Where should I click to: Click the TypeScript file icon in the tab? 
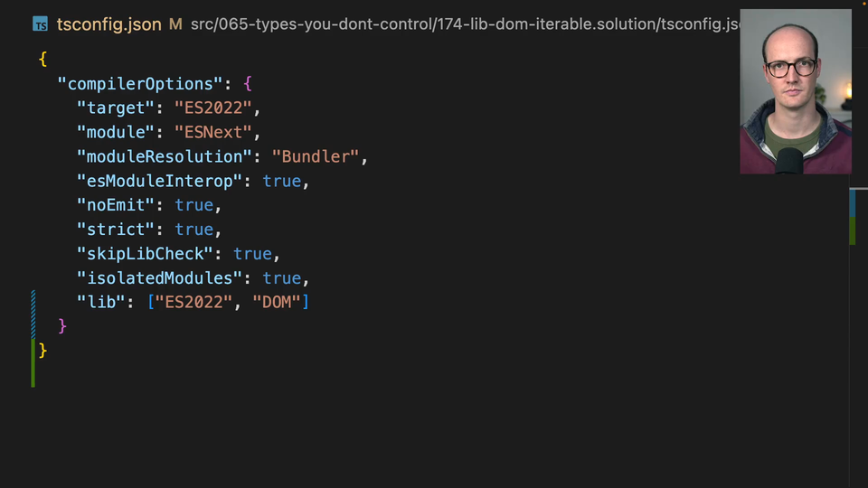point(41,24)
